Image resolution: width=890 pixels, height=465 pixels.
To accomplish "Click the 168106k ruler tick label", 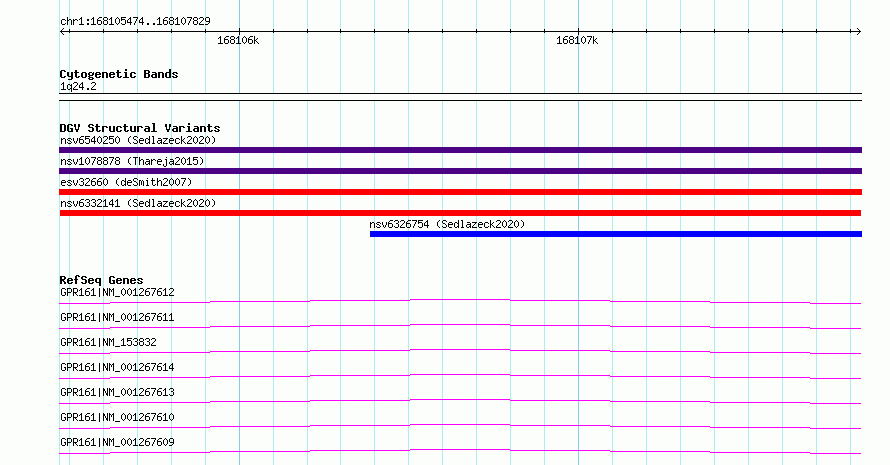I will pyautogui.click(x=238, y=40).
